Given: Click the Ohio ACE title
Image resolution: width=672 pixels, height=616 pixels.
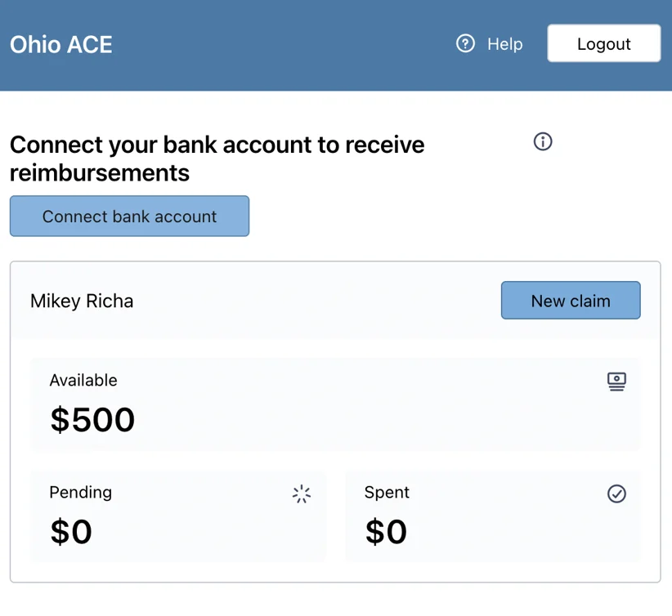Looking at the screenshot, I should click(x=60, y=45).
